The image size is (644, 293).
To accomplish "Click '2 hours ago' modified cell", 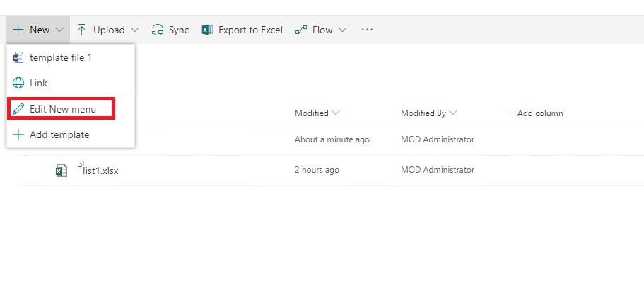I will pyautogui.click(x=317, y=170).
